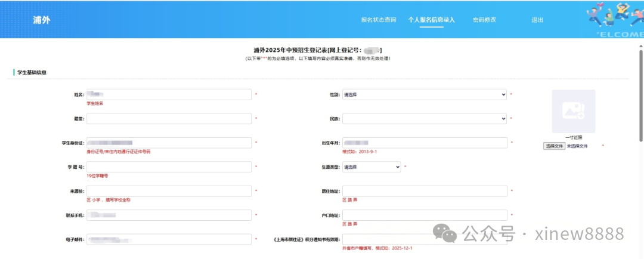Click the 浦外 site logo
644x259 pixels.
click(42, 20)
